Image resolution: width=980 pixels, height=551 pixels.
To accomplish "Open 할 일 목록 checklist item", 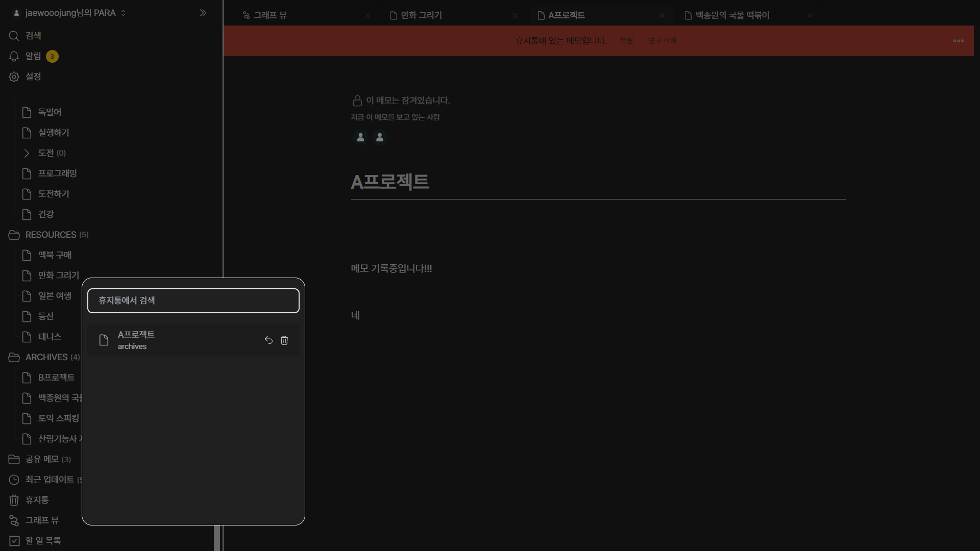I will [43, 541].
